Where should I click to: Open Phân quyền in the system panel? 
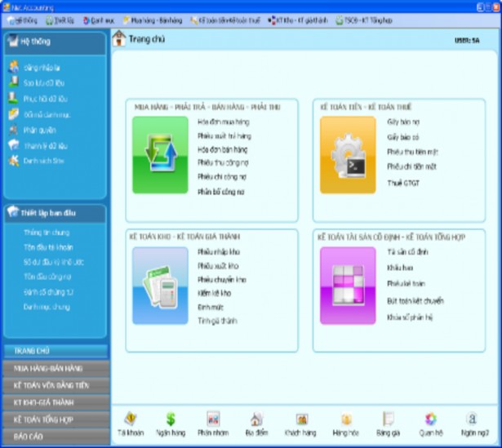pyautogui.click(x=39, y=130)
